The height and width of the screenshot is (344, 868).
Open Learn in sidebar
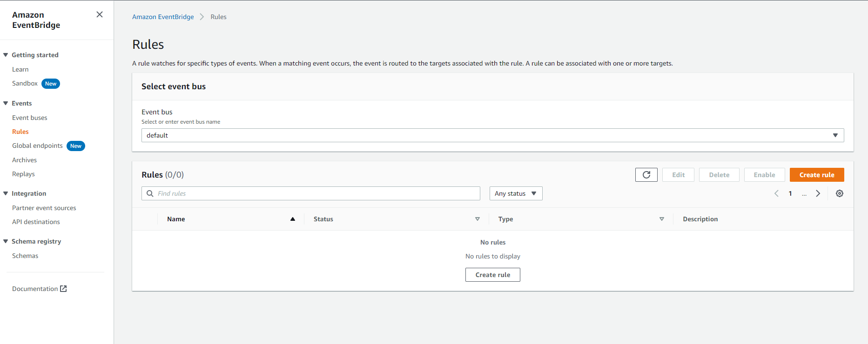[x=20, y=69]
